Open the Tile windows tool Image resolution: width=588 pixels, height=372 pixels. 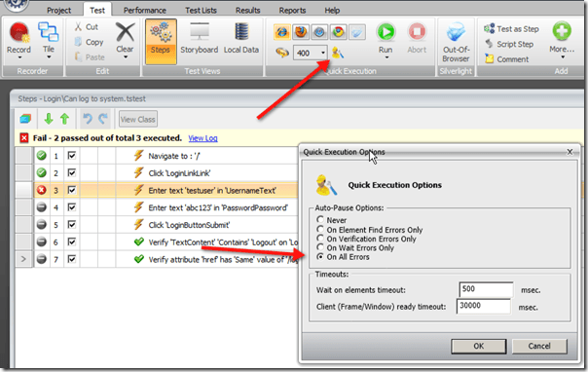click(x=49, y=32)
